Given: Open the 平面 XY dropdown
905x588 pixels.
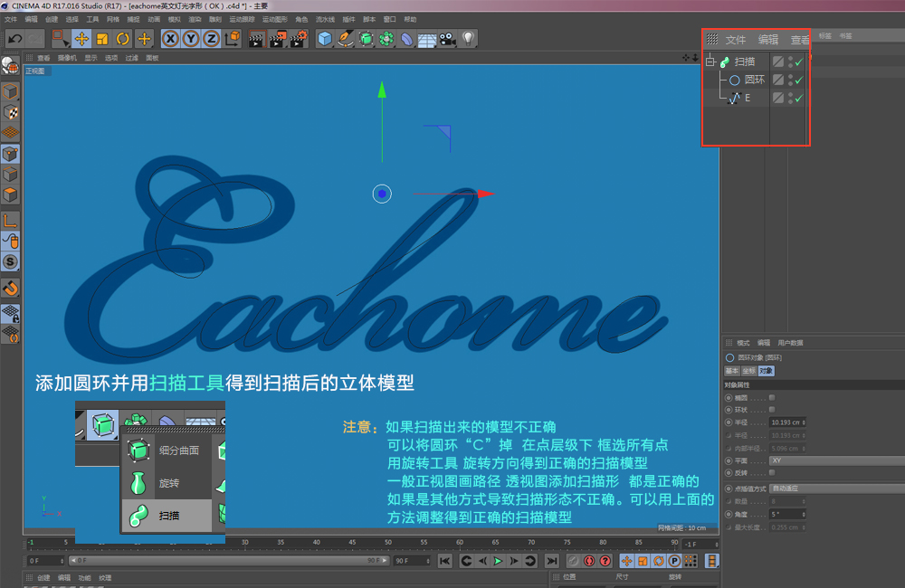Looking at the screenshot, I should (x=837, y=460).
